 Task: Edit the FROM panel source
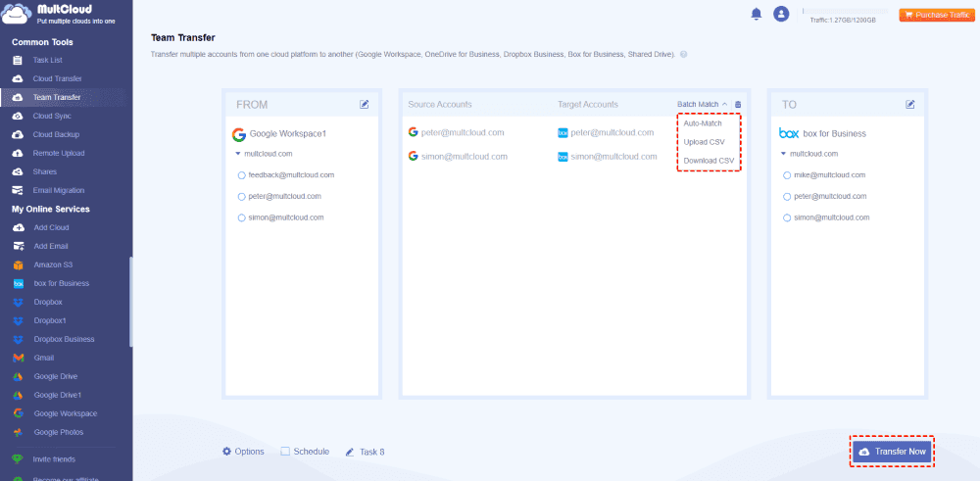pos(365,104)
